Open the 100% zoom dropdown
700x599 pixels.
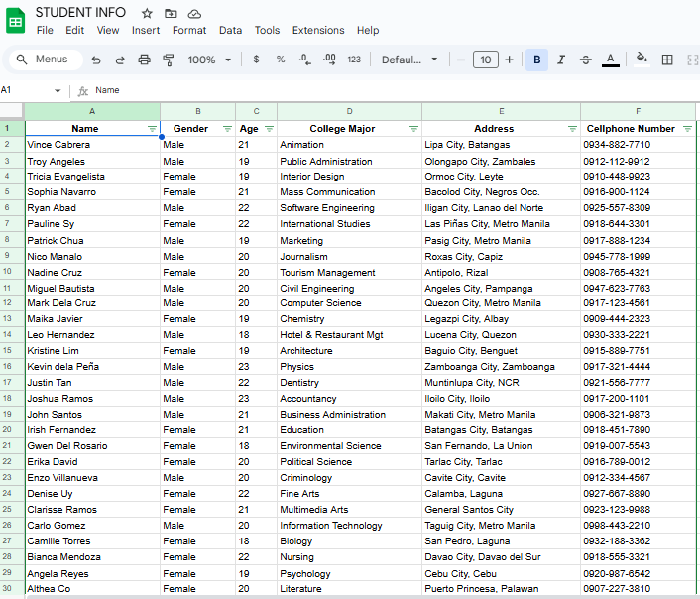[x=209, y=60]
